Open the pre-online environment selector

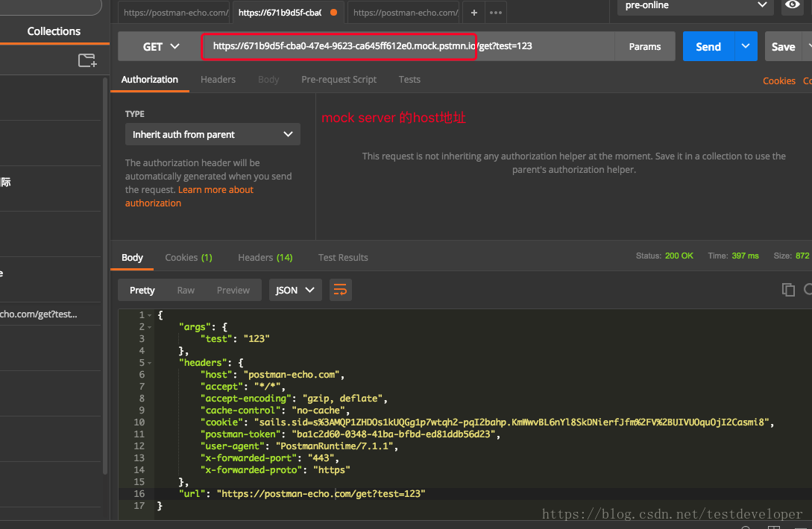pos(696,6)
